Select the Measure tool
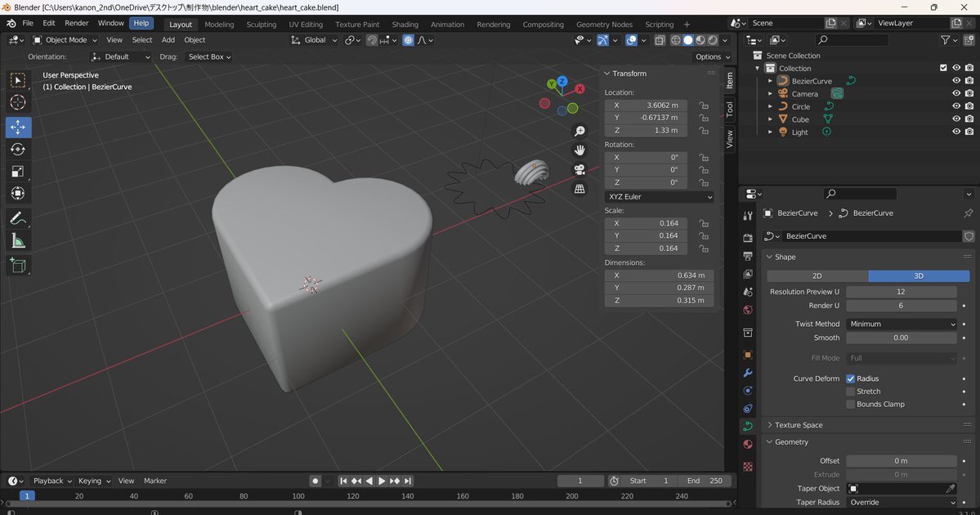The width and height of the screenshot is (980, 515). click(x=18, y=241)
